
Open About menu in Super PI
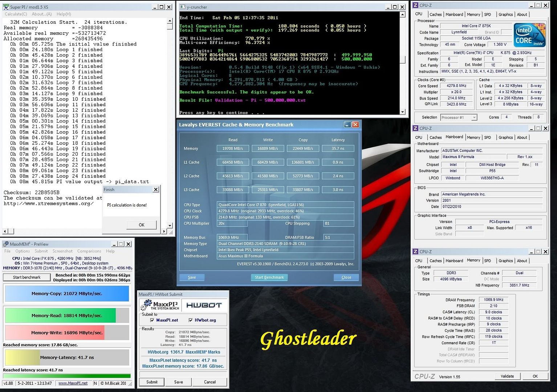tap(42, 14)
